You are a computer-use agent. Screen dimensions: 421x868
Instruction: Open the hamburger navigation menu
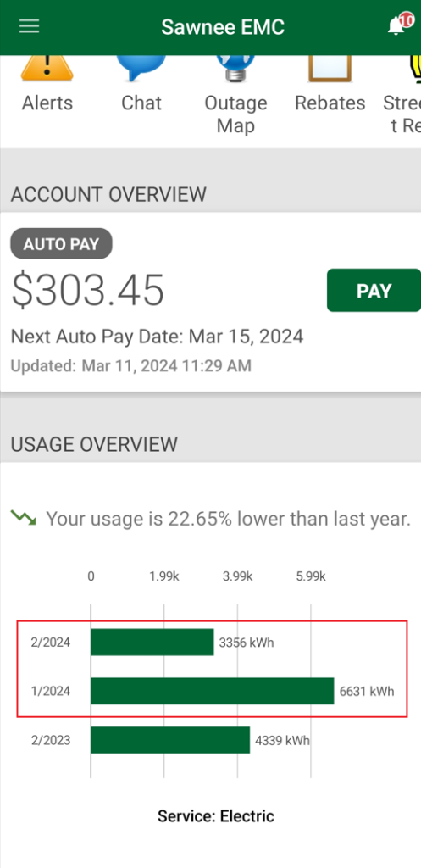29,26
